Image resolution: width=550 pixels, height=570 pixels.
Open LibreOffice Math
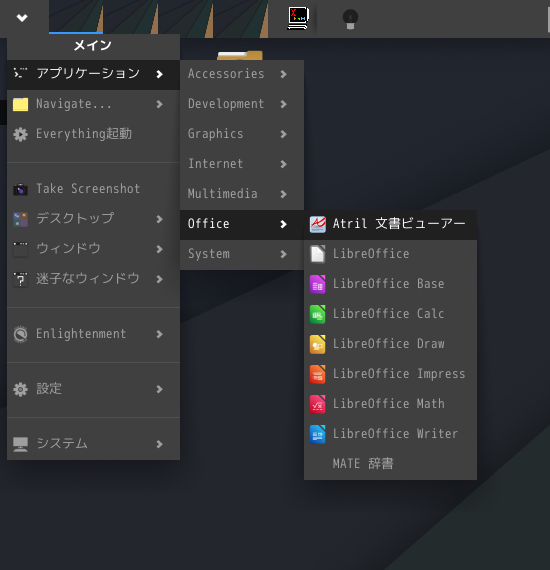(x=390, y=404)
